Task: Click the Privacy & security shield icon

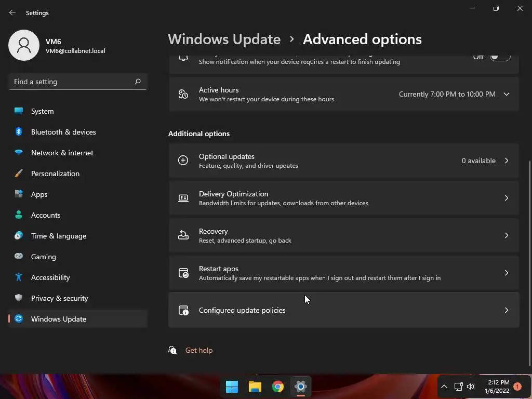Action: coord(19,298)
